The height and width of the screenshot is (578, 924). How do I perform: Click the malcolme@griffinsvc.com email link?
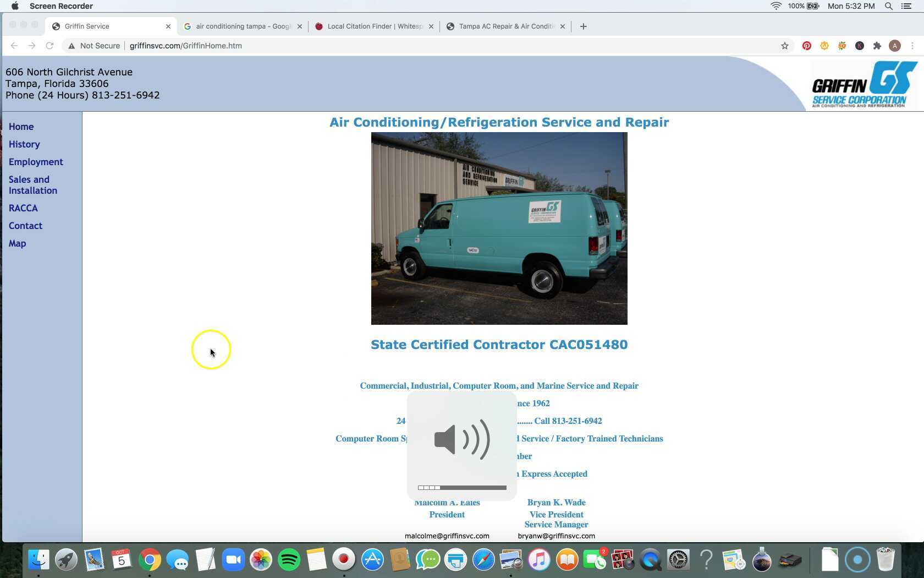point(447,536)
